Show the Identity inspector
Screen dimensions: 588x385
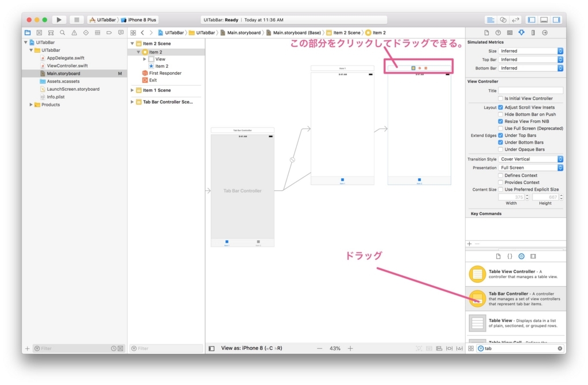[510, 33]
